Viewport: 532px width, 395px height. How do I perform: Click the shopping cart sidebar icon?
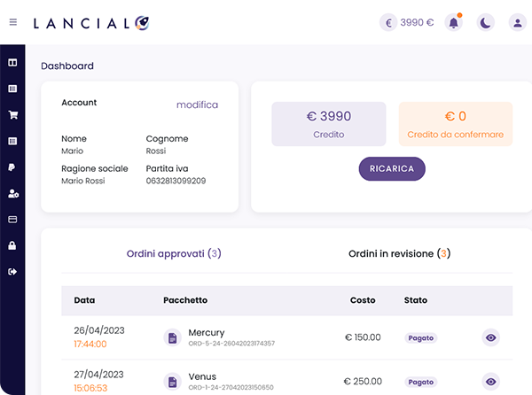pyautogui.click(x=13, y=115)
